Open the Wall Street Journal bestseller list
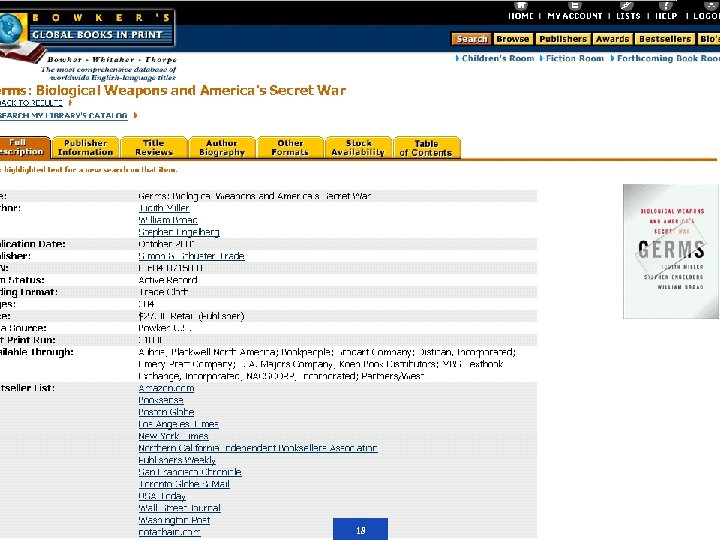720x540 pixels. (x=180, y=508)
